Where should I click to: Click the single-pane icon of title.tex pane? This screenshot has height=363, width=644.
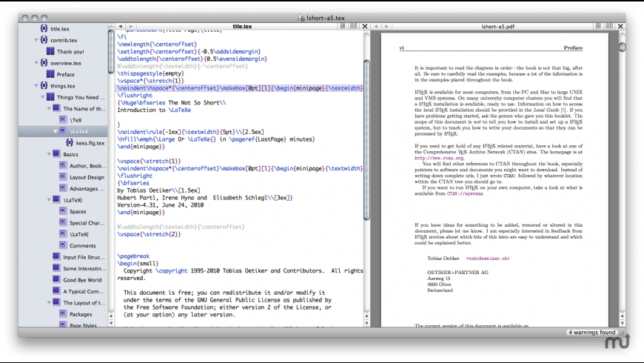pos(343,26)
